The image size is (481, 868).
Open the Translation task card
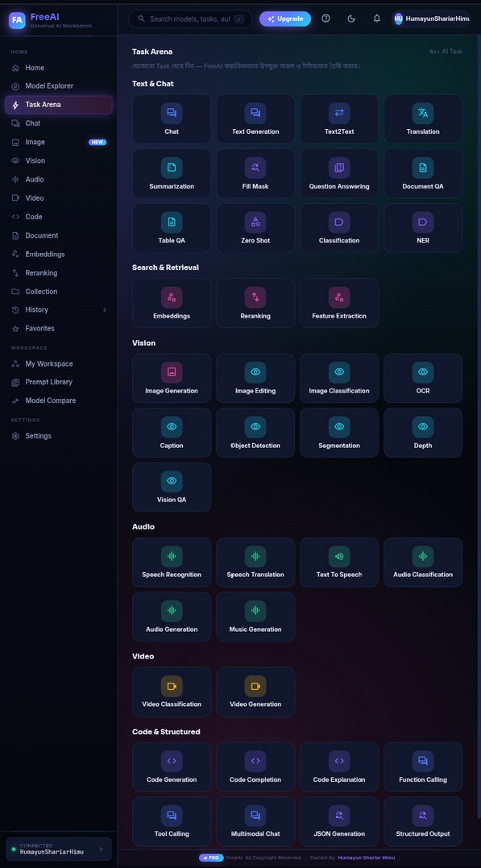click(423, 119)
